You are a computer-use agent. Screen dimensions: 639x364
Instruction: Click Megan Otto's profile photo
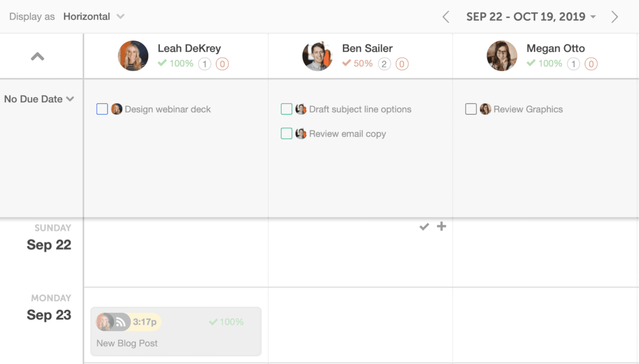tap(502, 55)
